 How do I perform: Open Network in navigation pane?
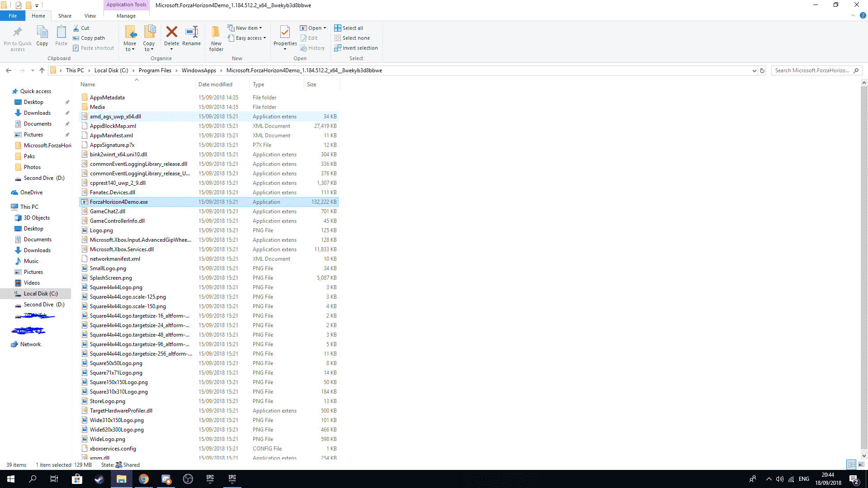pyautogui.click(x=30, y=344)
